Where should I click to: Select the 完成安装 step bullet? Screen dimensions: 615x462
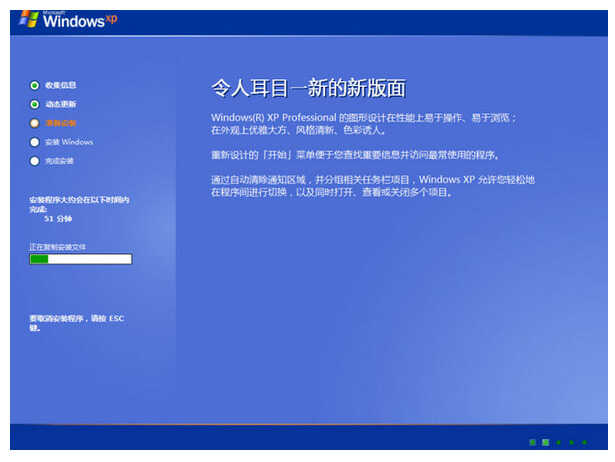(x=35, y=161)
